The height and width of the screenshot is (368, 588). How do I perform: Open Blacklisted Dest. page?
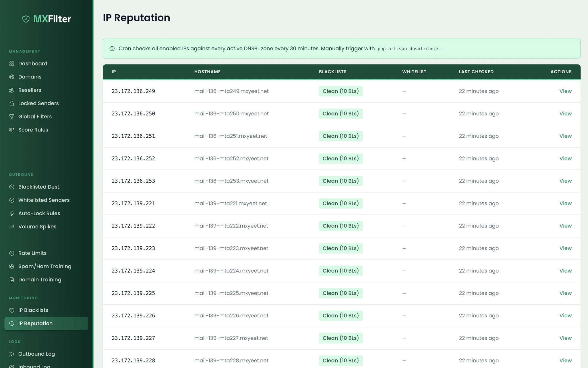click(46, 187)
